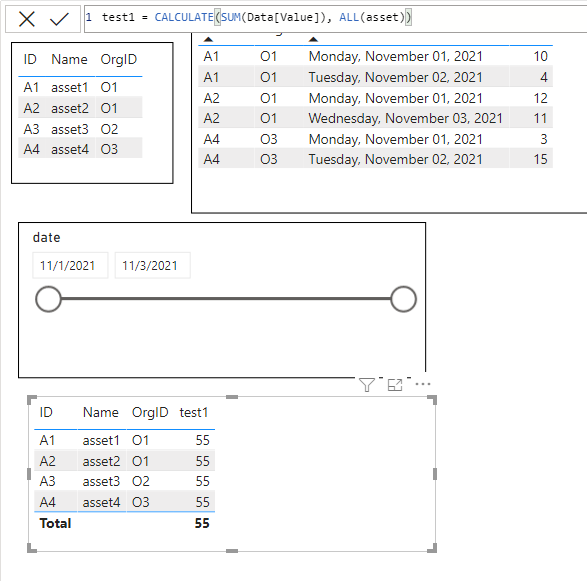Click 'Wednesday, November 03, 2021' cell
This screenshot has height=581, width=587.
pyautogui.click(x=405, y=118)
